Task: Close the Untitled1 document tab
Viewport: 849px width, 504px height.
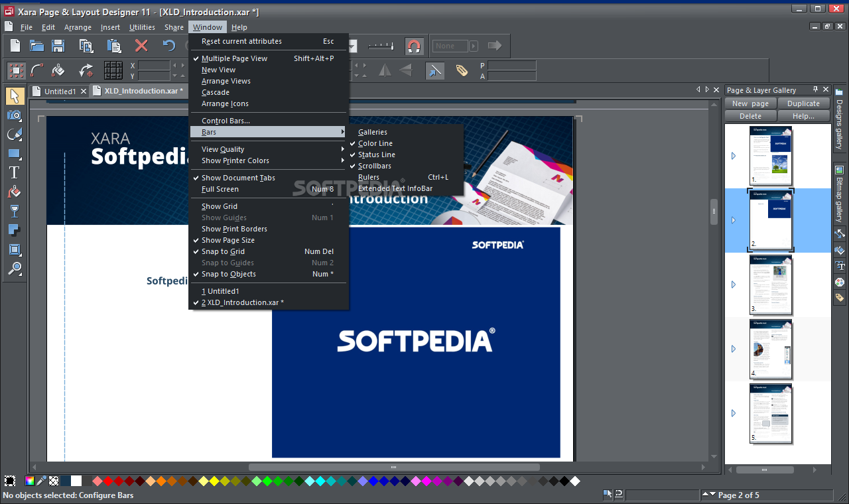Action: pyautogui.click(x=84, y=92)
